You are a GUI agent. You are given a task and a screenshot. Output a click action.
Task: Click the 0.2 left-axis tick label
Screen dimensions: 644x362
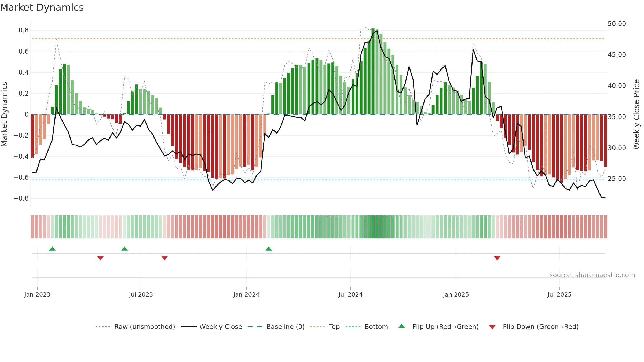click(24, 93)
